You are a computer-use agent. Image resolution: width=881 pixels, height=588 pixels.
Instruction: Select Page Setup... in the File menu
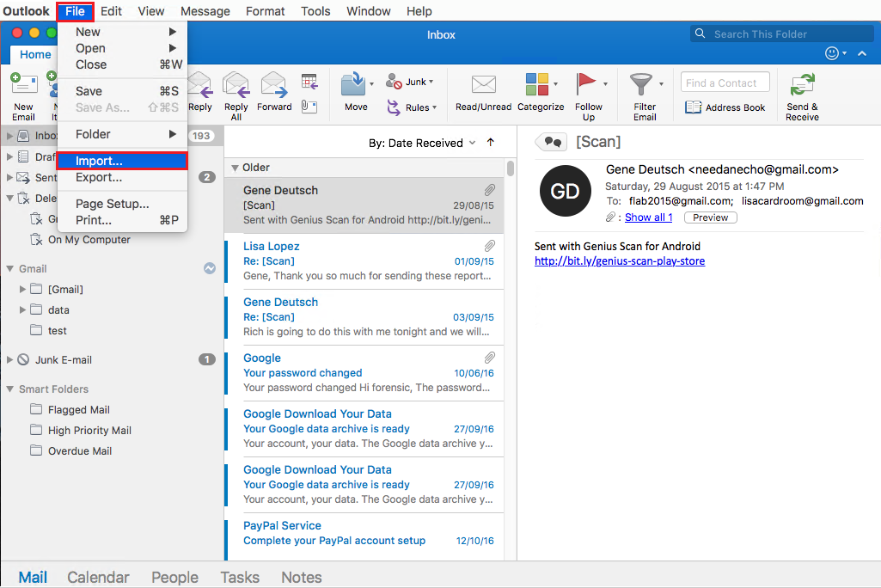point(123,204)
